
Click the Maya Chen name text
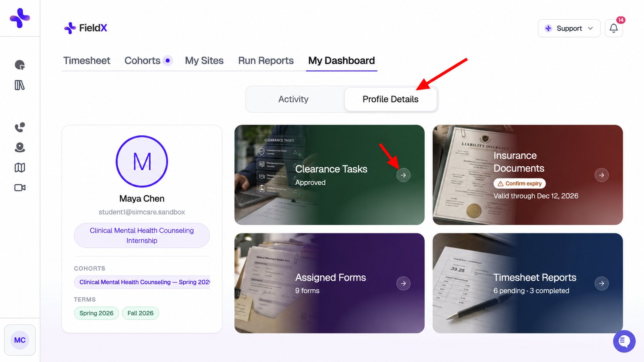pos(142,199)
